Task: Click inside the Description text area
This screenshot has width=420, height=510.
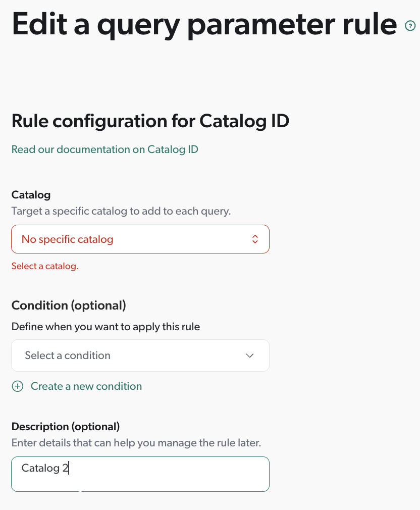Action: (140, 474)
